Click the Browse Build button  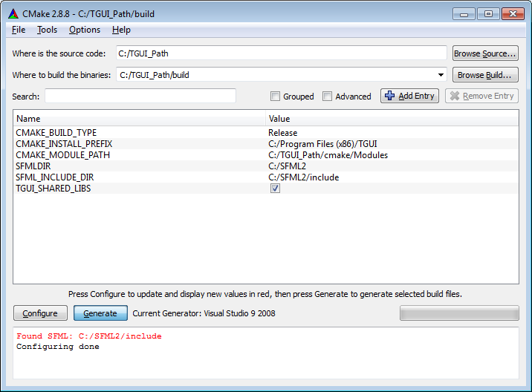pyautogui.click(x=485, y=75)
